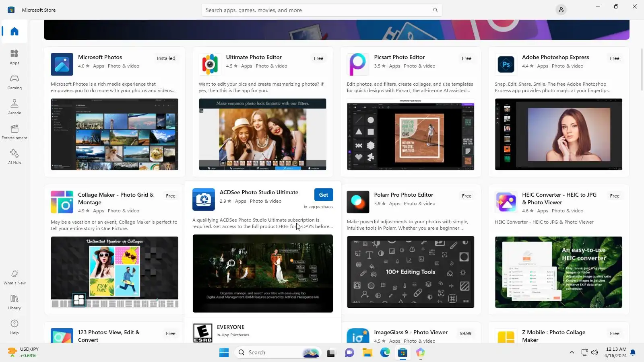Click the In-app purchases text under Get
Screen dimensions: 644x362
click(318, 207)
